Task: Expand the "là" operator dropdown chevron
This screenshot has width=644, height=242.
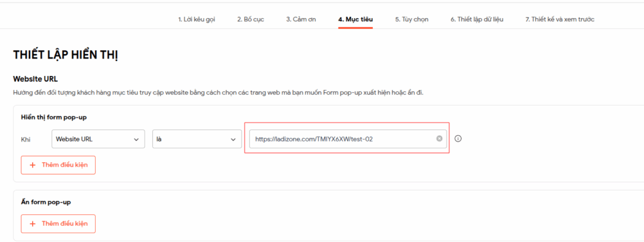Action: [233, 140]
